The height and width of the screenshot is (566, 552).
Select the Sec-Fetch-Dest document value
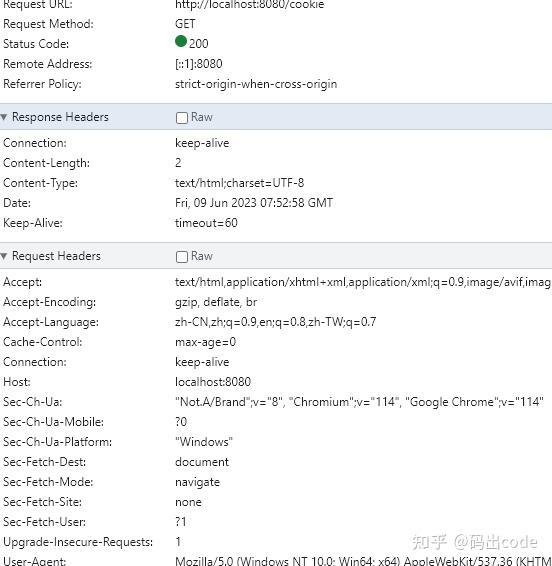(x=202, y=462)
